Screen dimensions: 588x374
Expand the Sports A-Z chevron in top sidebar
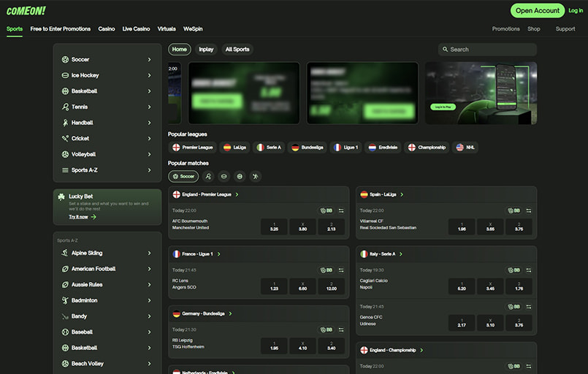149,170
